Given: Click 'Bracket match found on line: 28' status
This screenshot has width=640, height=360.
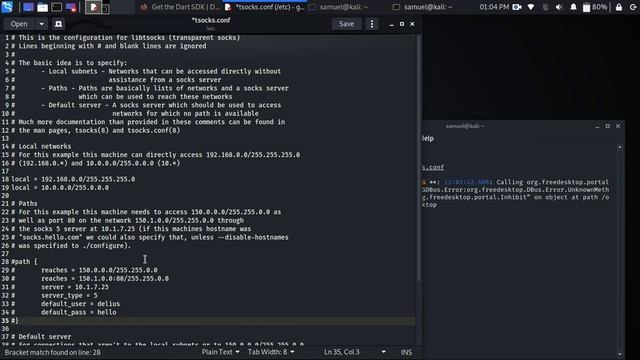Looking at the screenshot, I should pyautogui.click(x=52, y=352).
